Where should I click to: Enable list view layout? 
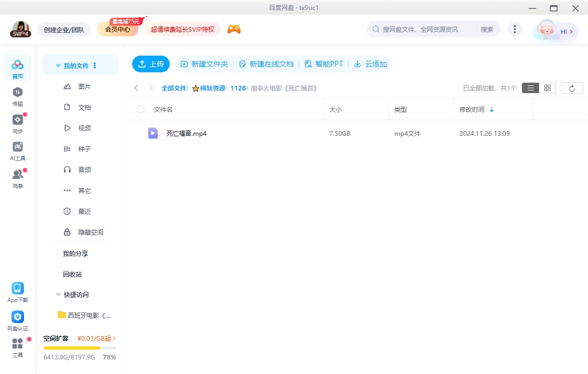pyautogui.click(x=530, y=87)
